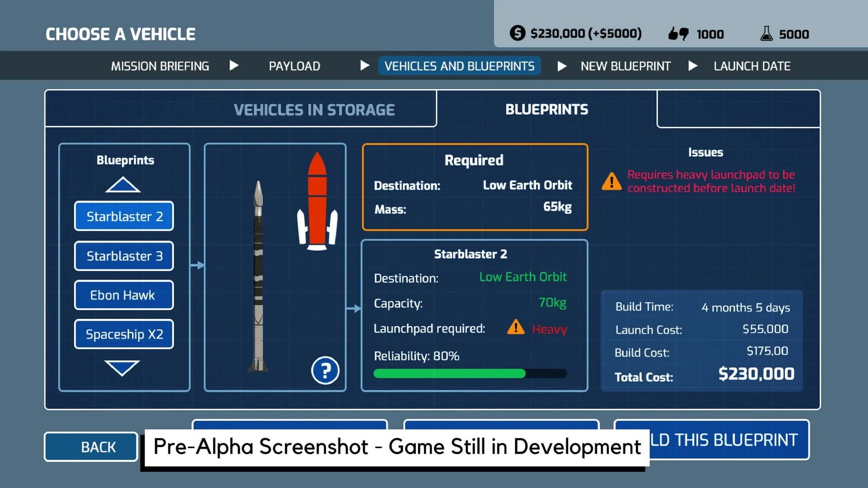Select the Spaceship X2 blueprint
868x488 pixels.
123,334
